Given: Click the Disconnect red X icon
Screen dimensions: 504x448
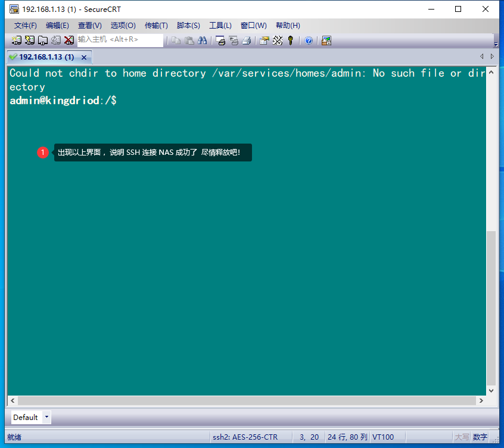Looking at the screenshot, I should 69,41.
